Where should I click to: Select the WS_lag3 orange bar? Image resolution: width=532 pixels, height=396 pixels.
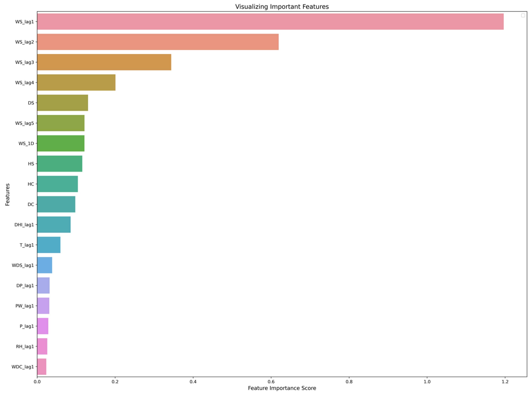tap(104, 62)
